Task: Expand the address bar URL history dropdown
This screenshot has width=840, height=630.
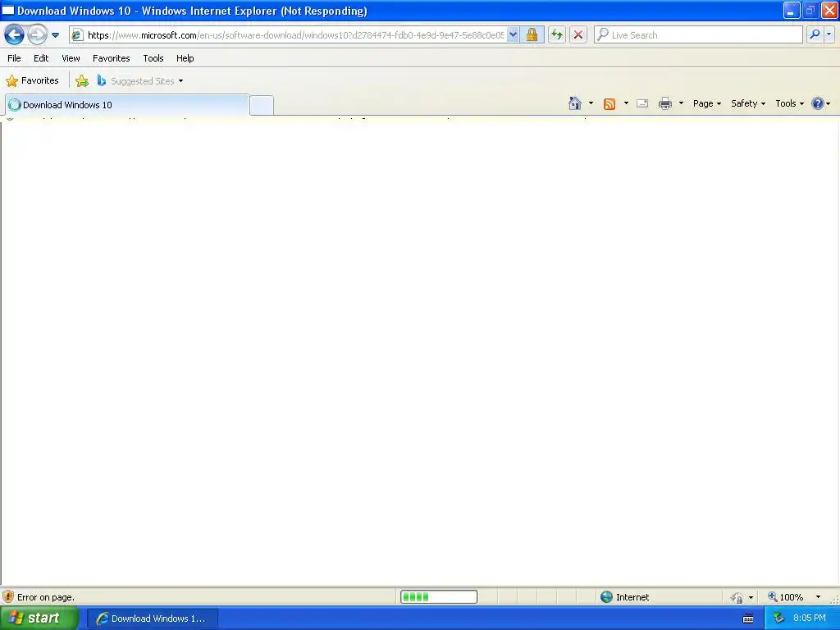Action: click(x=513, y=34)
